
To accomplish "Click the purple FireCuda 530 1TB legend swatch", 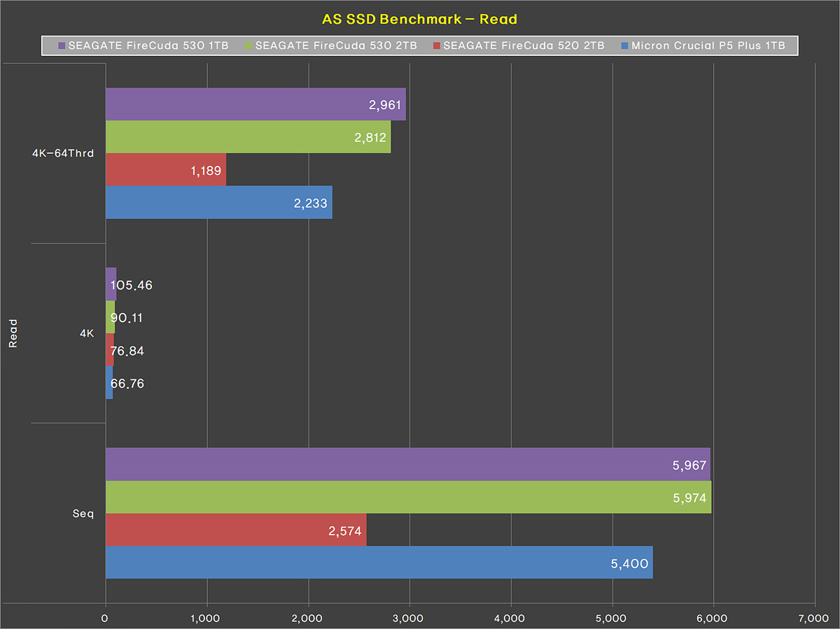I will [x=62, y=46].
